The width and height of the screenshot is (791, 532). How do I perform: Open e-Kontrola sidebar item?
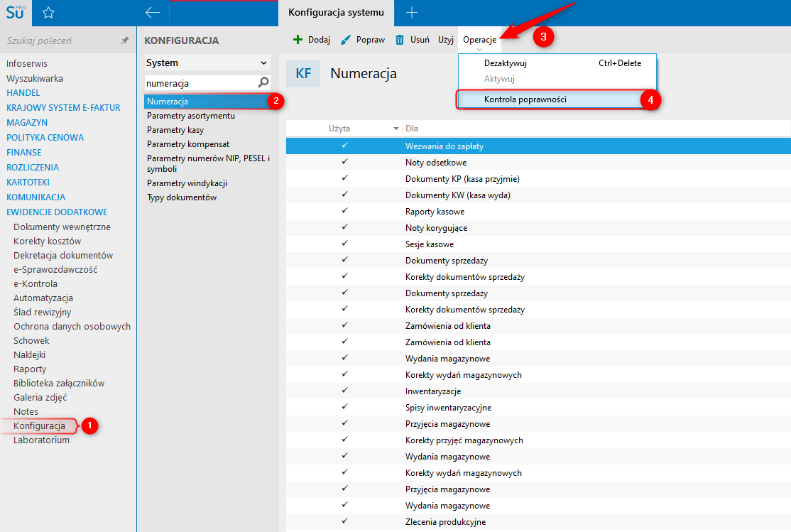click(x=36, y=283)
